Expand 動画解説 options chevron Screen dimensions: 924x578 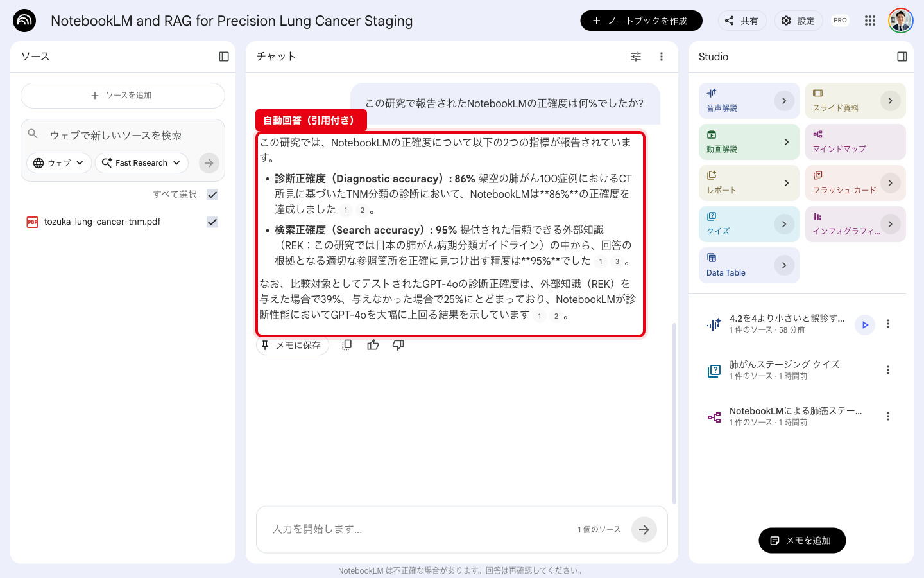tap(787, 142)
